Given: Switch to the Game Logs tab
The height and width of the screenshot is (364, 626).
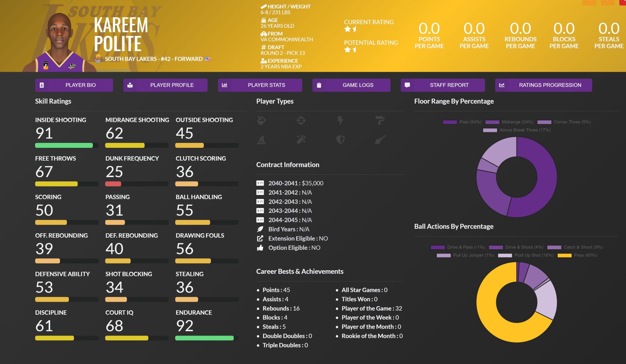Looking at the screenshot, I should (x=351, y=85).
